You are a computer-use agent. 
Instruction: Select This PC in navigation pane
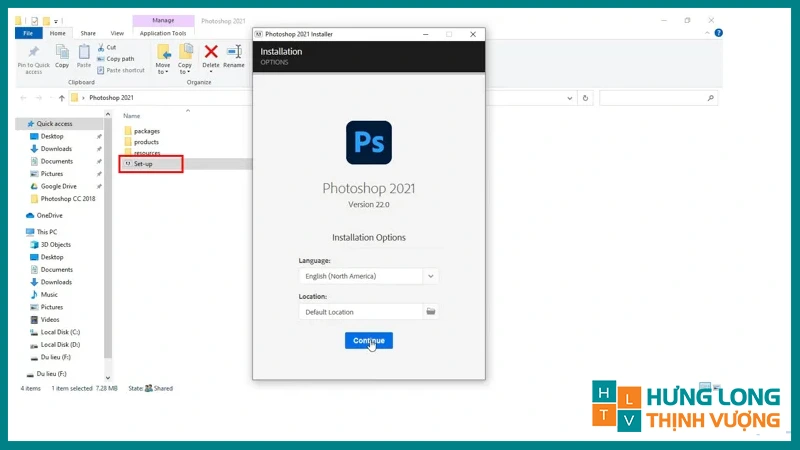[x=46, y=232]
